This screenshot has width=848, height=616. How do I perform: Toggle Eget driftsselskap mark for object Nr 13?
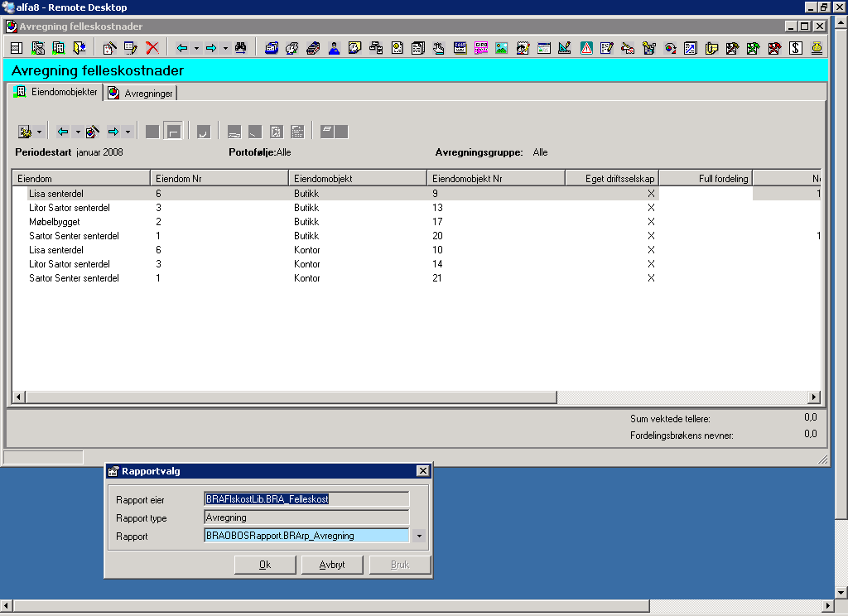(651, 208)
